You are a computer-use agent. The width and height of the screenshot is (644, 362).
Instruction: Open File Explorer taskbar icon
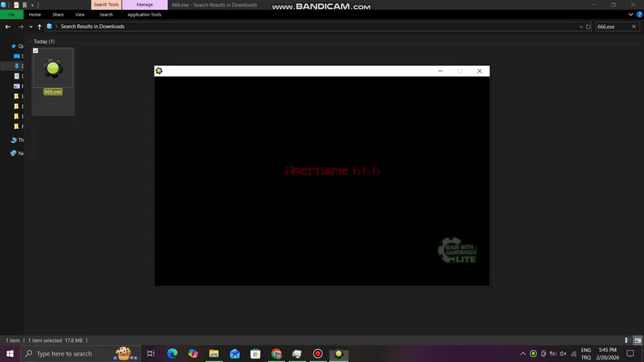[x=214, y=353]
